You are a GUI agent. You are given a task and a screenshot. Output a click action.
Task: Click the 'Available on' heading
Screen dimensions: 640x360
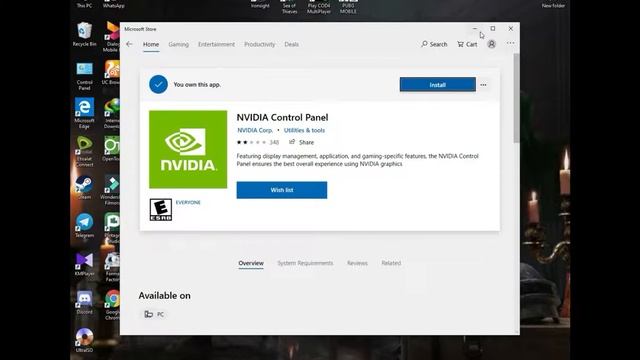[164, 296]
